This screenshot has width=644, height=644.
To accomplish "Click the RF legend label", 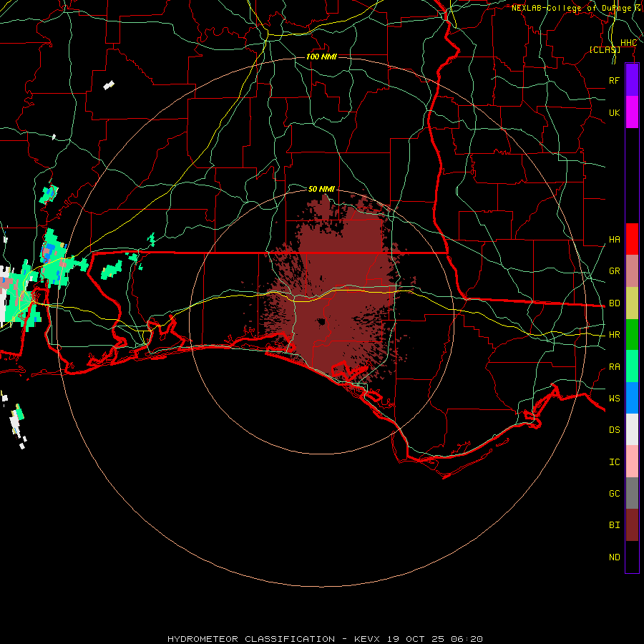I will 614,80.
